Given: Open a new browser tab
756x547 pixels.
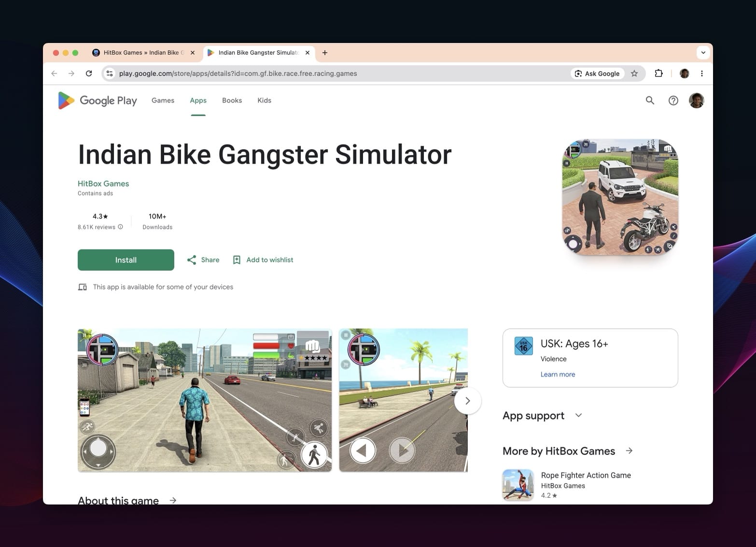Looking at the screenshot, I should pyautogui.click(x=325, y=53).
